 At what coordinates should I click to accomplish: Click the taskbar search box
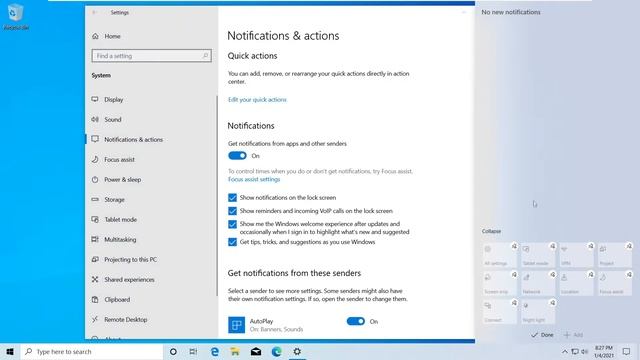pos(91,351)
